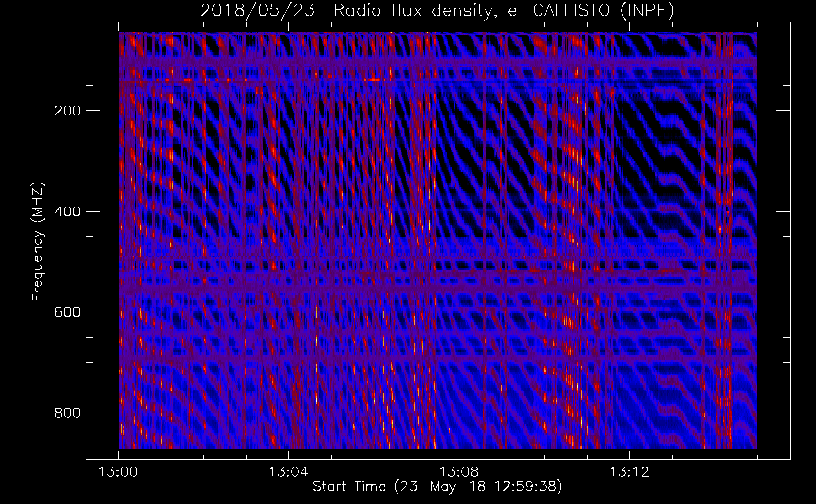Click the '200' frequency tick label
816x504 pixels.
pyautogui.click(x=67, y=111)
